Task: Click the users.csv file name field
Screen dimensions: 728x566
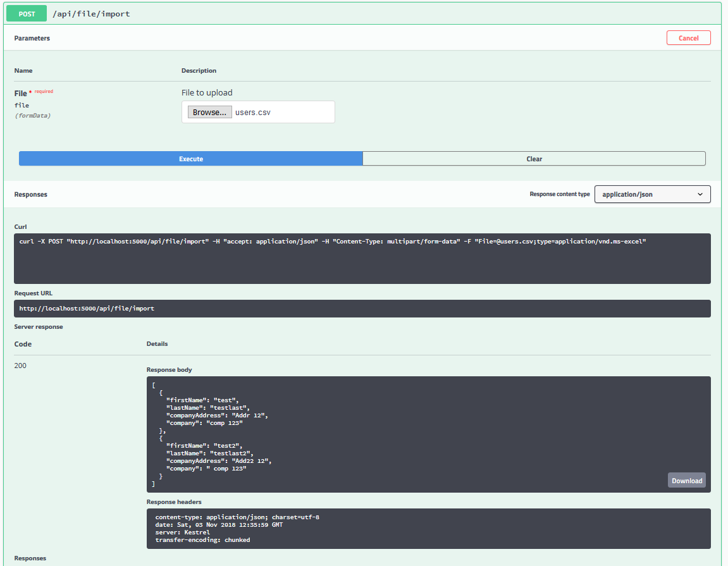Action: pos(252,113)
